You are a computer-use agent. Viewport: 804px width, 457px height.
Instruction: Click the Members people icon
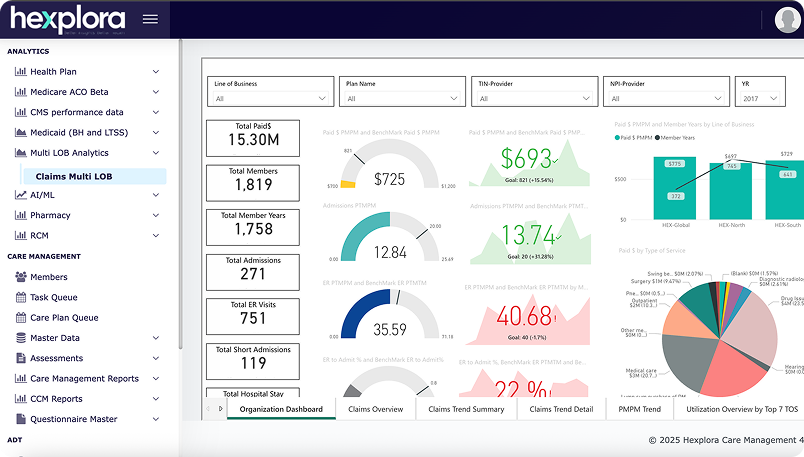pyautogui.click(x=20, y=277)
